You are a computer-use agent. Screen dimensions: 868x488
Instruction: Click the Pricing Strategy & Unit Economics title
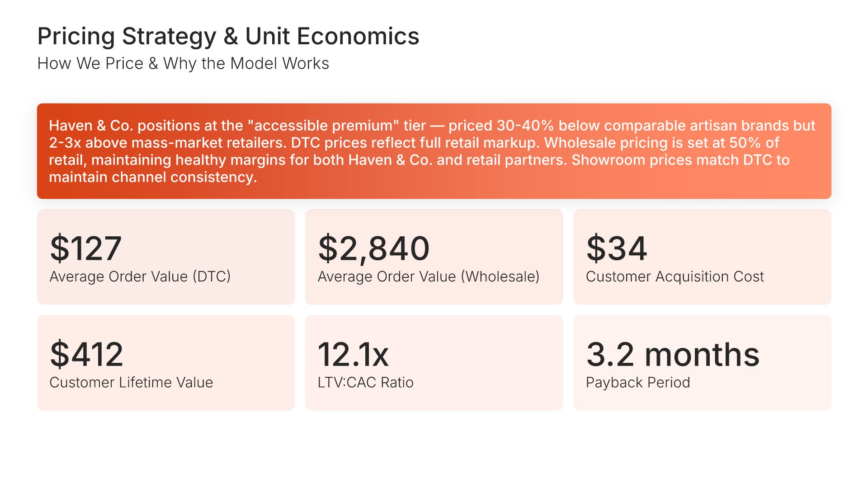pyautogui.click(x=228, y=36)
